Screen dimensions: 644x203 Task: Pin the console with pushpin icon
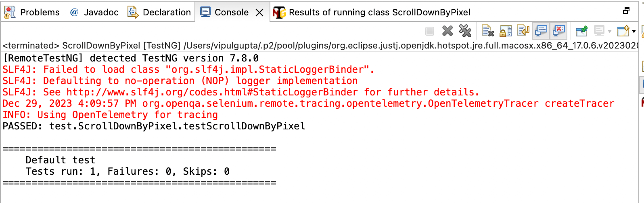581,31
